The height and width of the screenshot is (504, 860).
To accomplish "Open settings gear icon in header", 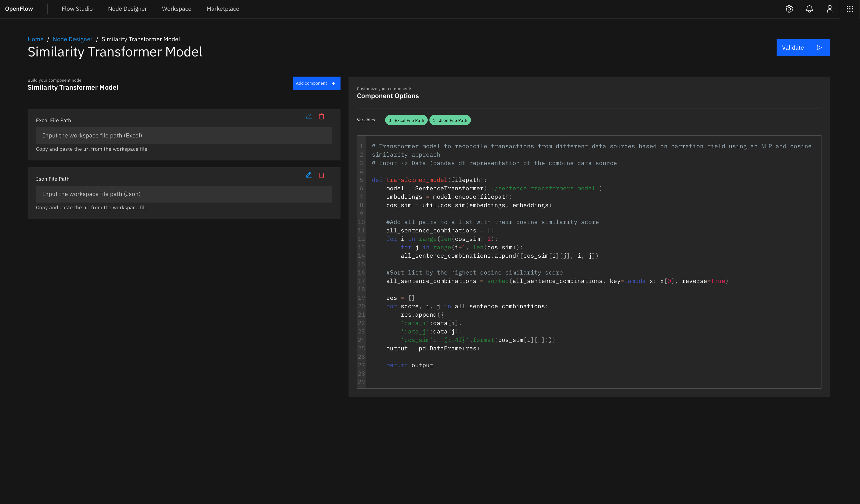I will (789, 9).
